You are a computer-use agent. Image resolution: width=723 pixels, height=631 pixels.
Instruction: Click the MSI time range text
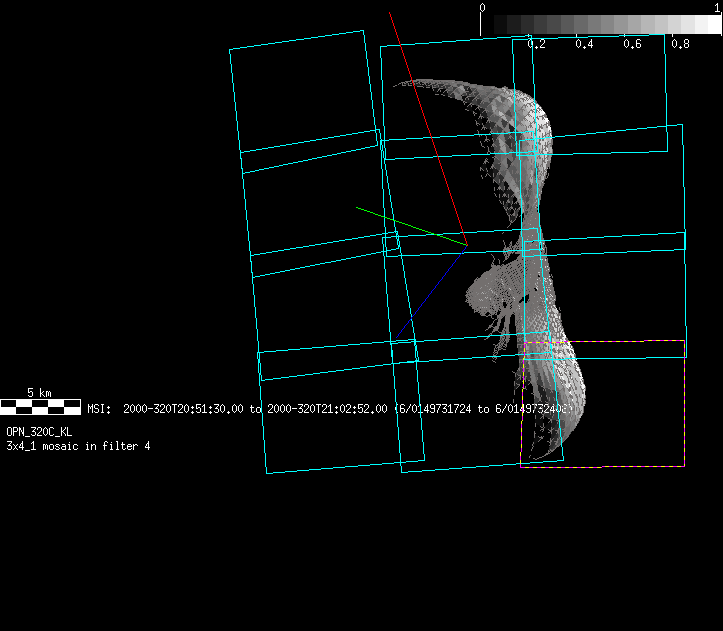pyautogui.click(x=330, y=409)
